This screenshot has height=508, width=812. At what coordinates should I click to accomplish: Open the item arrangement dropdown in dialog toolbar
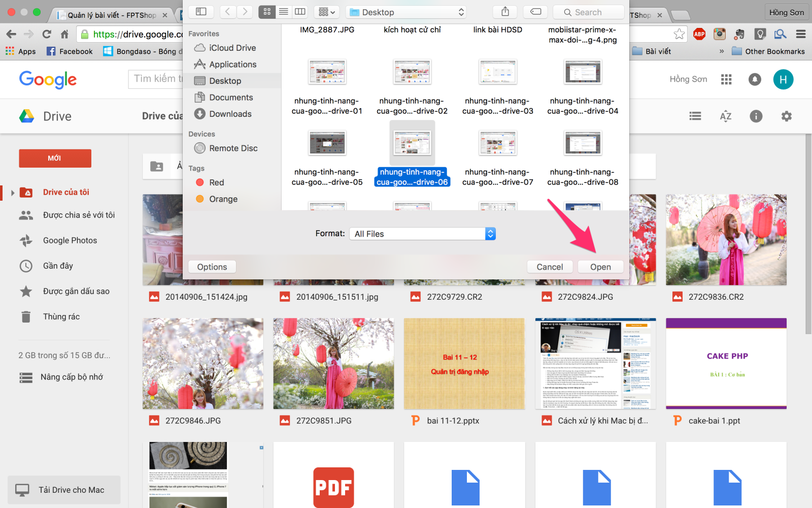[x=326, y=11]
